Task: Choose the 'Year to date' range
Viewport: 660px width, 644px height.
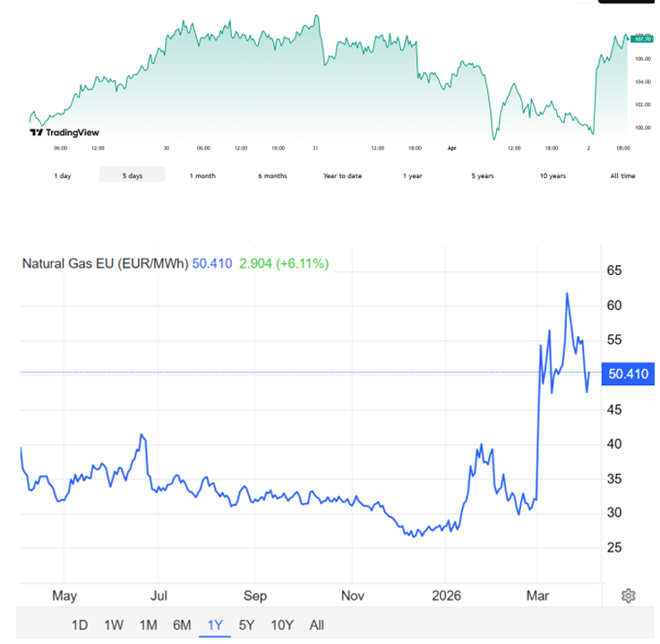Action: [x=342, y=176]
